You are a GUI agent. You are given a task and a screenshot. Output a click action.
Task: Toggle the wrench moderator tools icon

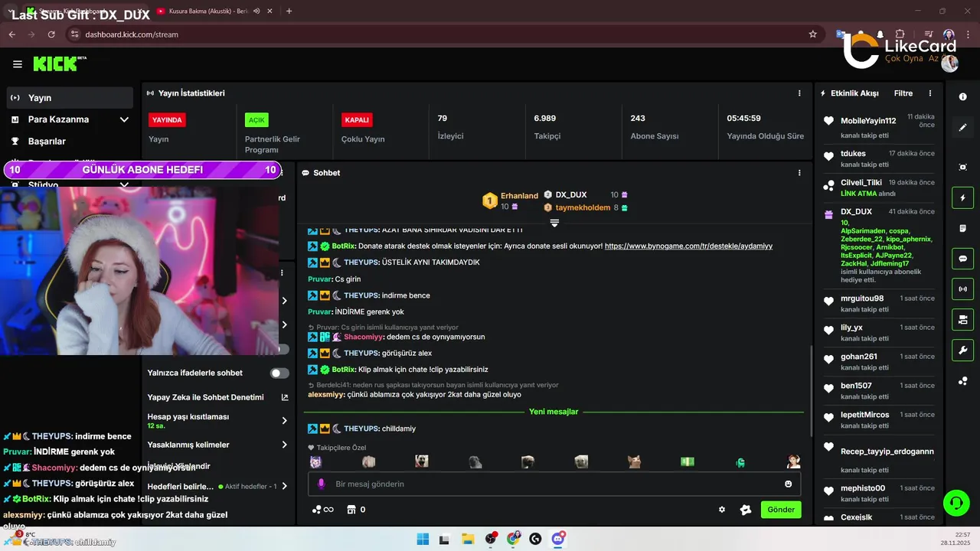(963, 350)
